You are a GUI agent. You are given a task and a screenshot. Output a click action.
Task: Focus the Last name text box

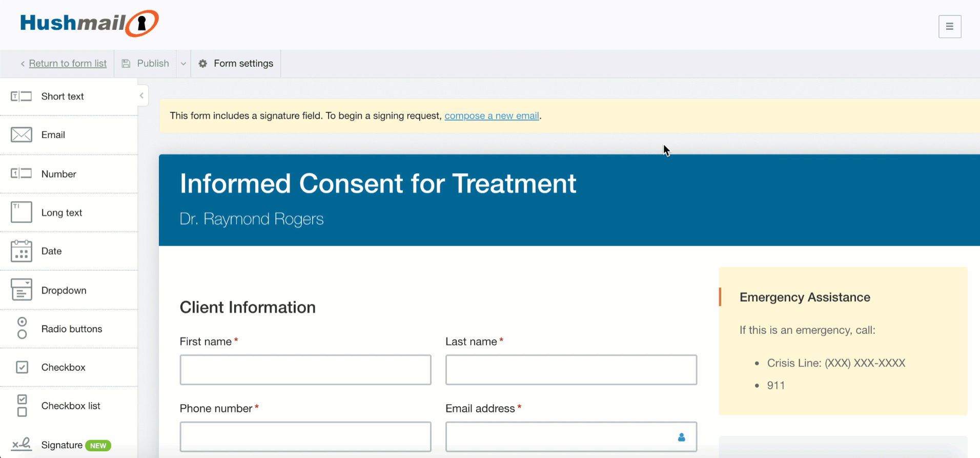(570, 370)
